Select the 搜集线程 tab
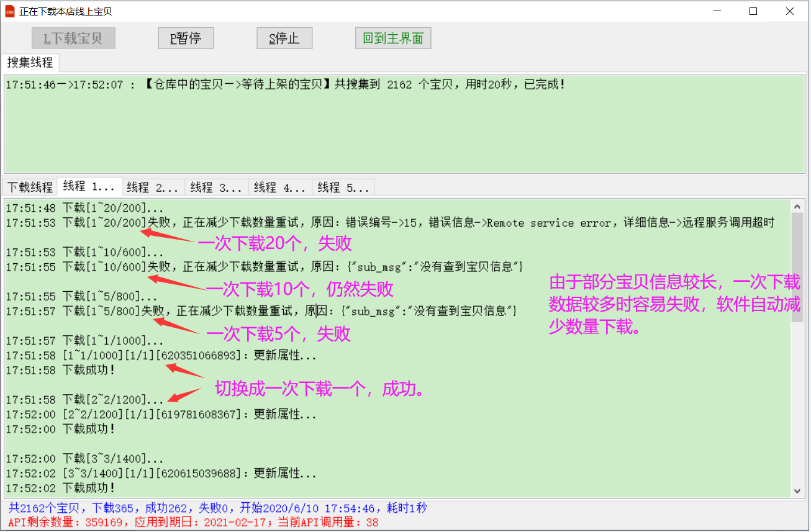 [x=30, y=63]
